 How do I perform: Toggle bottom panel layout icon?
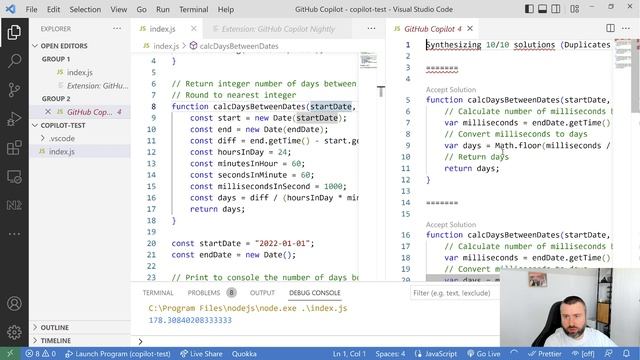(542, 9)
